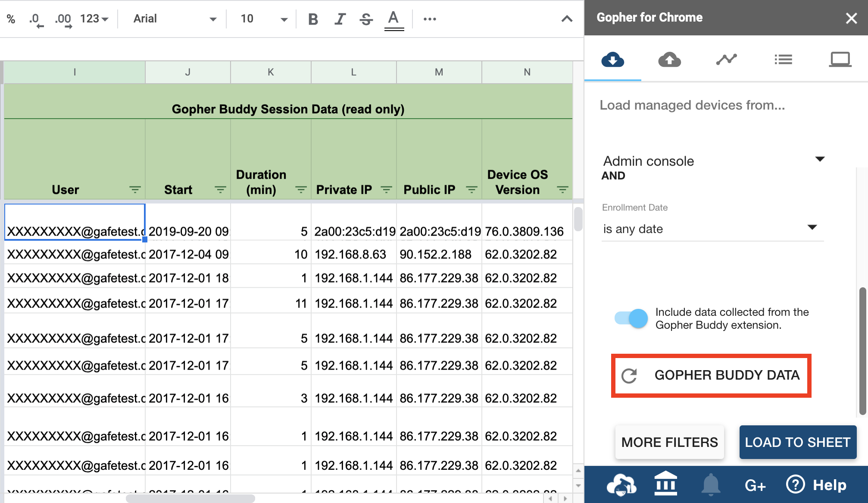Toggle strikethrough formatting
The width and height of the screenshot is (868, 503).
click(366, 19)
